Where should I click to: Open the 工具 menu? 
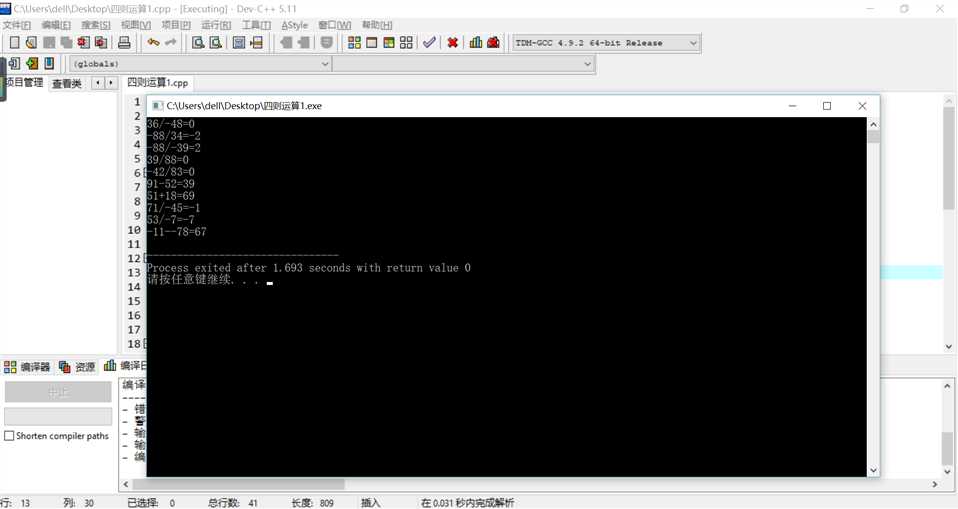click(x=257, y=25)
